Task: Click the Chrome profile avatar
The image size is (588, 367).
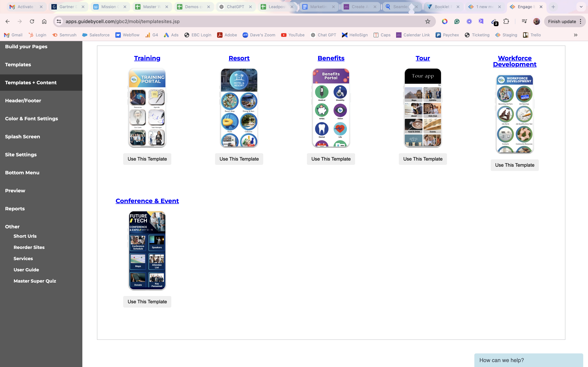Action: [x=536, y=21]
